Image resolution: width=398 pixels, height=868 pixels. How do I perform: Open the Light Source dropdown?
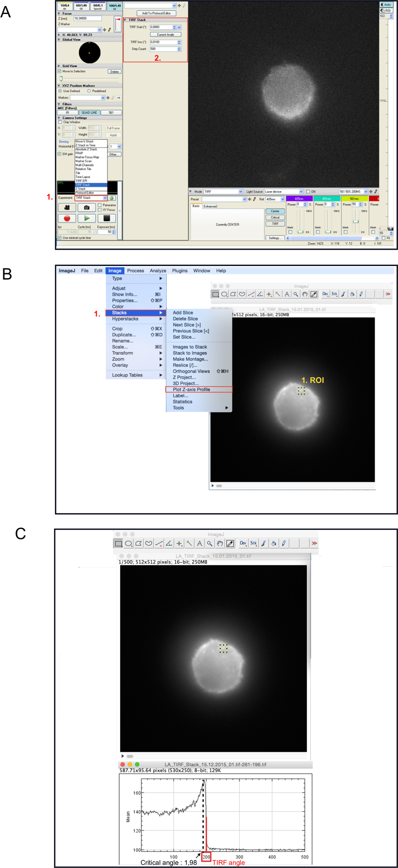(x=284, y=191)
